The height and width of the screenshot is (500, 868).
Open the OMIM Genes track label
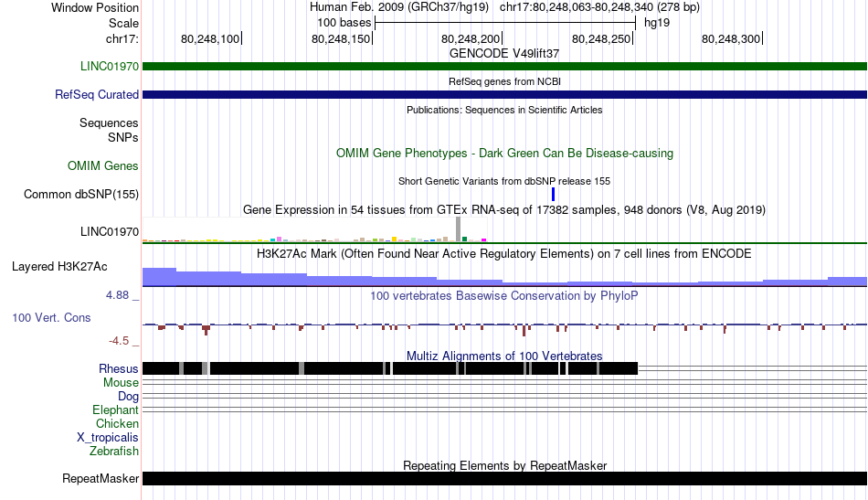click(102, 165)
